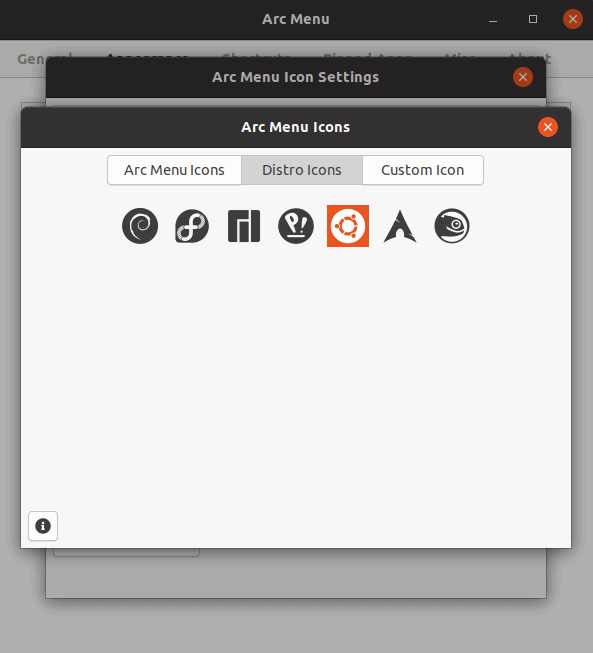
Task: Select the Debian swirl distro icon
Action: point(140,226)
